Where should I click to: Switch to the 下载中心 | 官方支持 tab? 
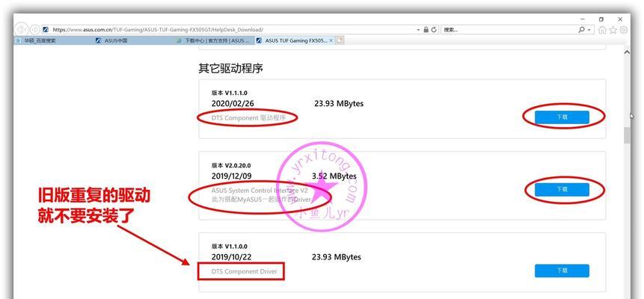tap(214, 40)
